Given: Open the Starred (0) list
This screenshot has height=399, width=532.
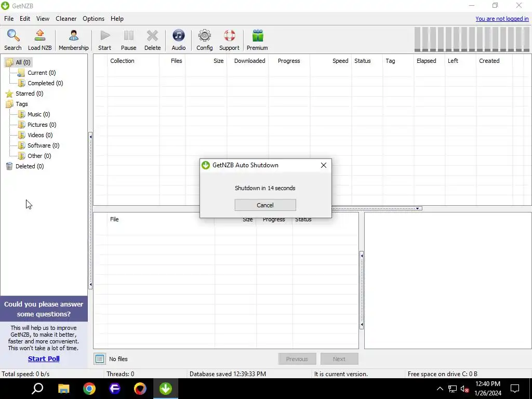Looking at the screenshot, I should [x=29, y=94].
